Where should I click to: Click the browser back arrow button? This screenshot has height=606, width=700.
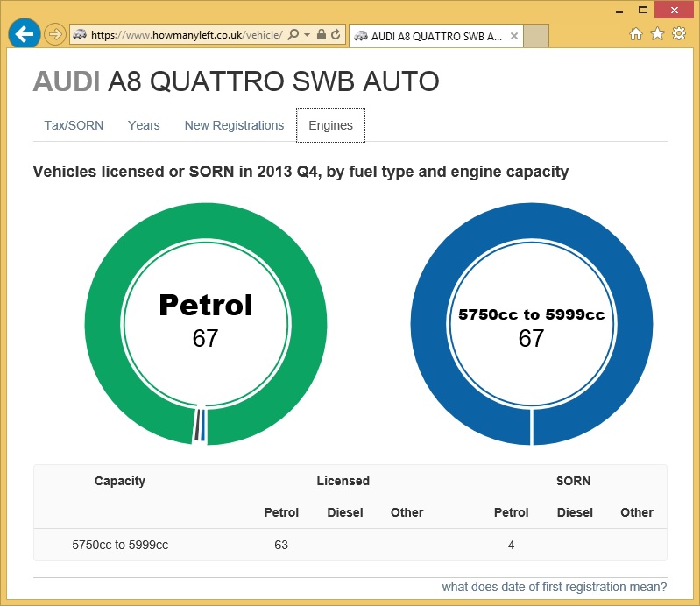click(25, 33)
